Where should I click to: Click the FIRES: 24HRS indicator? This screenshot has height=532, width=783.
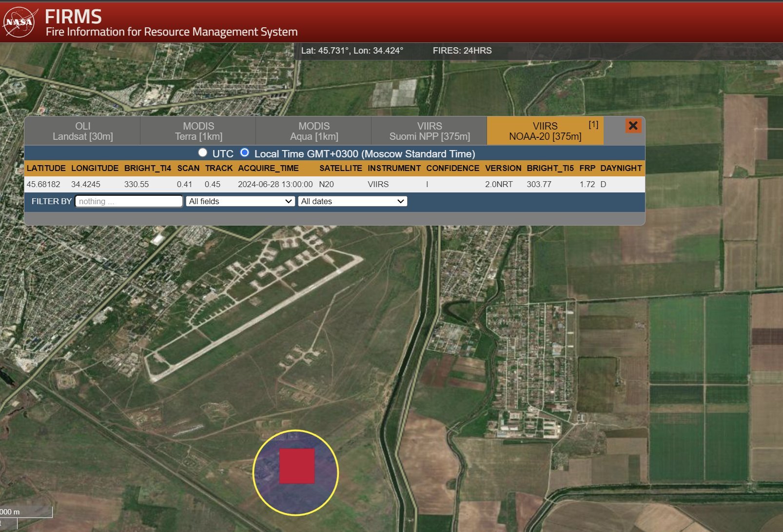click(462, 51)
